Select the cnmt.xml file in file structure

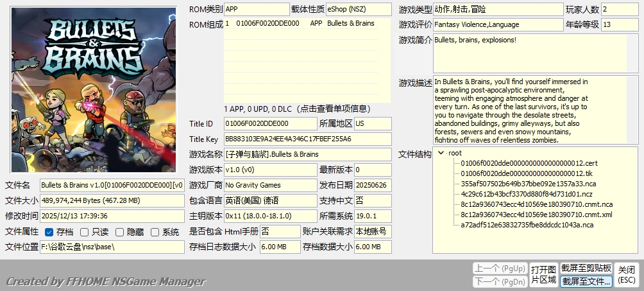[x=536, y=215]
